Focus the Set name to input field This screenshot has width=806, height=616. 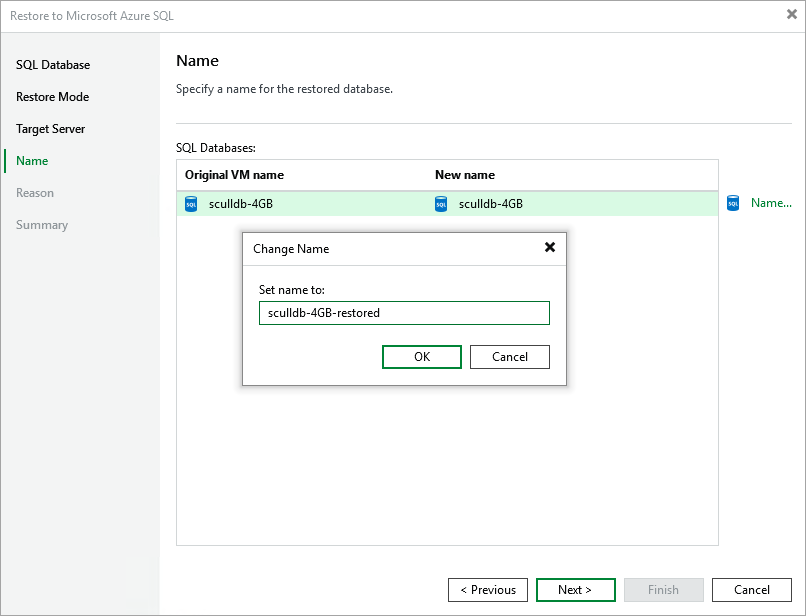[404, 313]
